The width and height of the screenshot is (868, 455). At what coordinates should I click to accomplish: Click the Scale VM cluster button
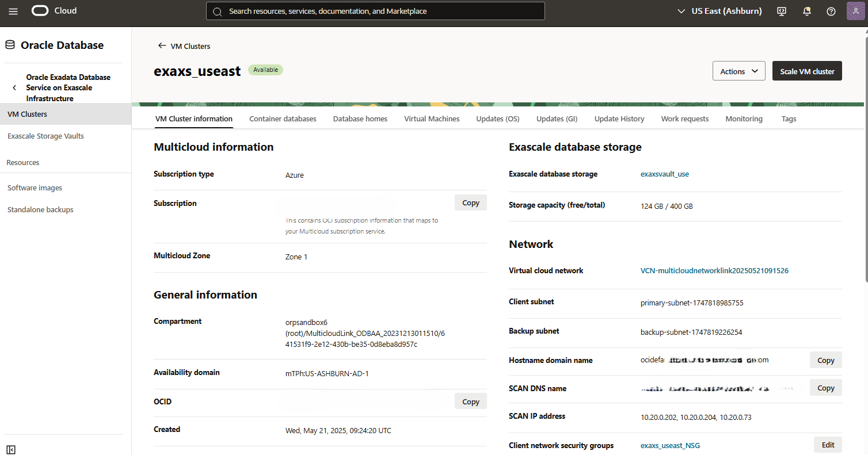[x=807, y=71]
